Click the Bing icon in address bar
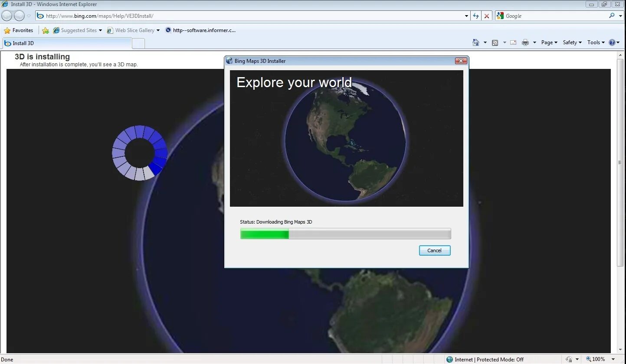The height and width of the screenshot is (364, 626). [x=40, y=16]
